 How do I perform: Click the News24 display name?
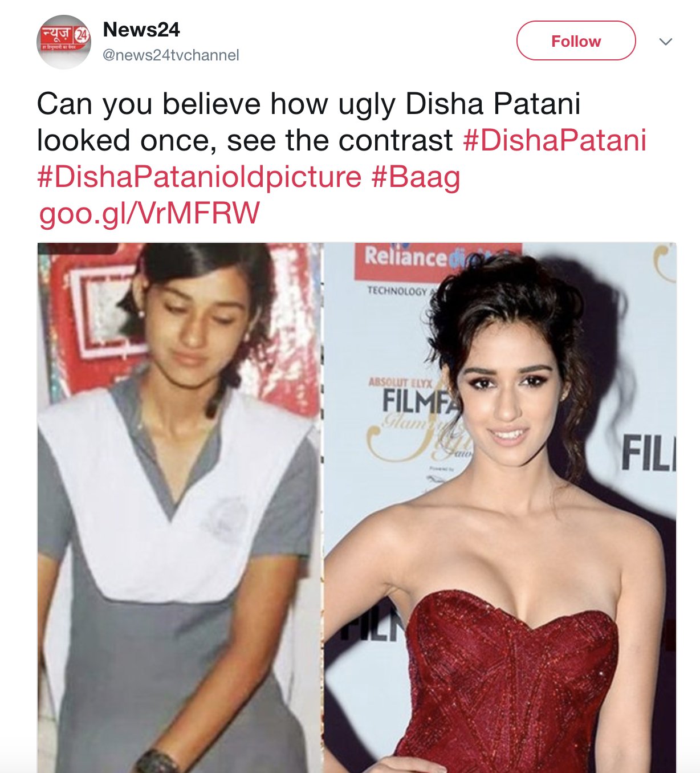(x=141, y=30)
